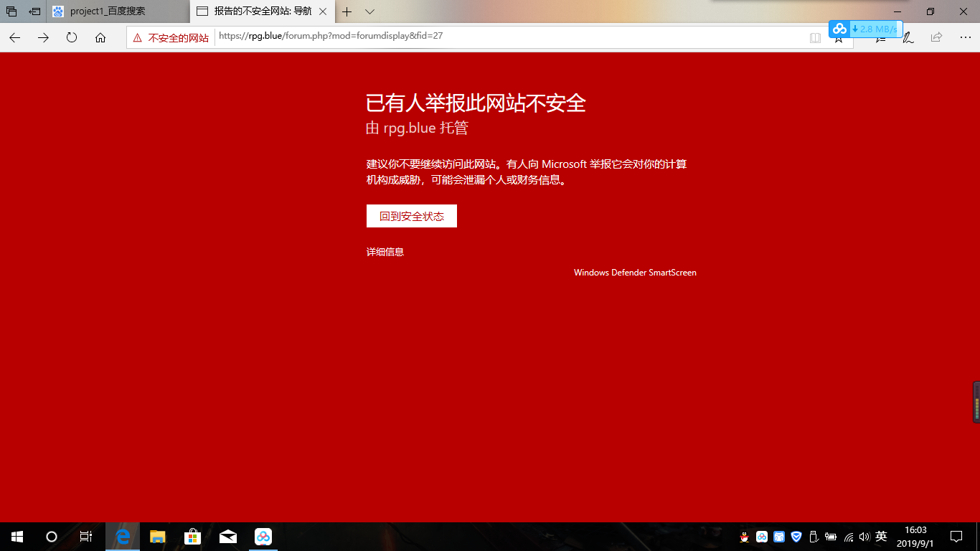Open Reading view book icon
980x551 pixels.
[815, 37]
